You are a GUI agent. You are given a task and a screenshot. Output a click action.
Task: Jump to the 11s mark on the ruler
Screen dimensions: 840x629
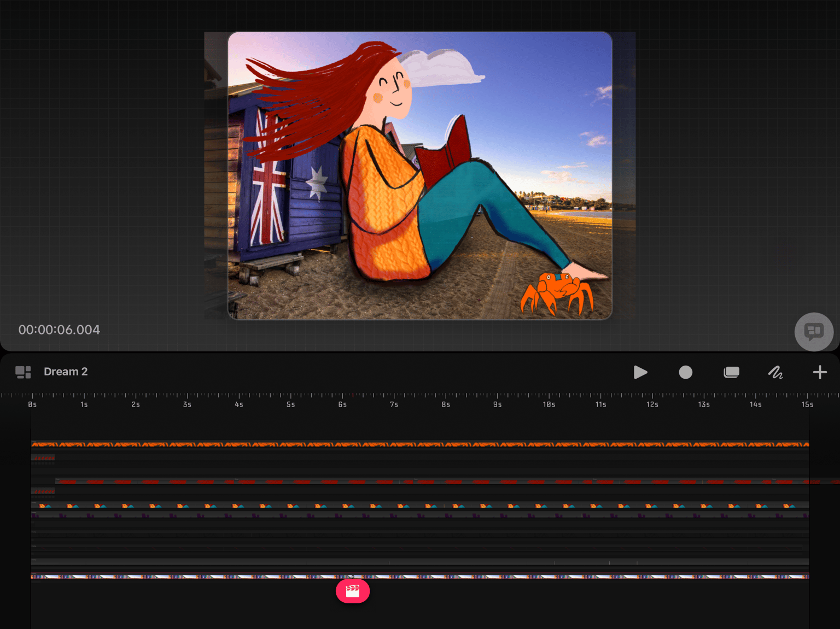click(x=600, y=404)
